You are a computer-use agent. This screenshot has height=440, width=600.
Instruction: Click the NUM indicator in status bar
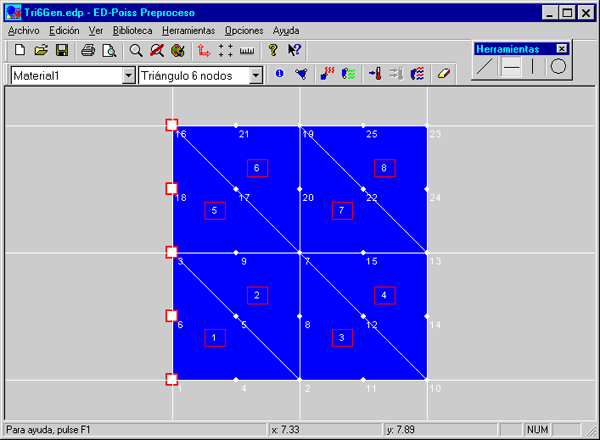[537, 430]
